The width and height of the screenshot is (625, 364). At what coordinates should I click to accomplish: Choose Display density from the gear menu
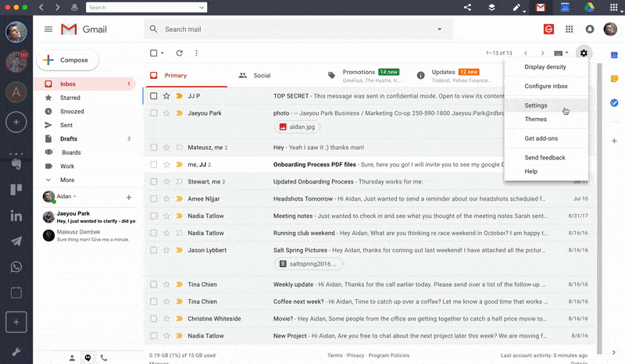click(x=545, y=66)
